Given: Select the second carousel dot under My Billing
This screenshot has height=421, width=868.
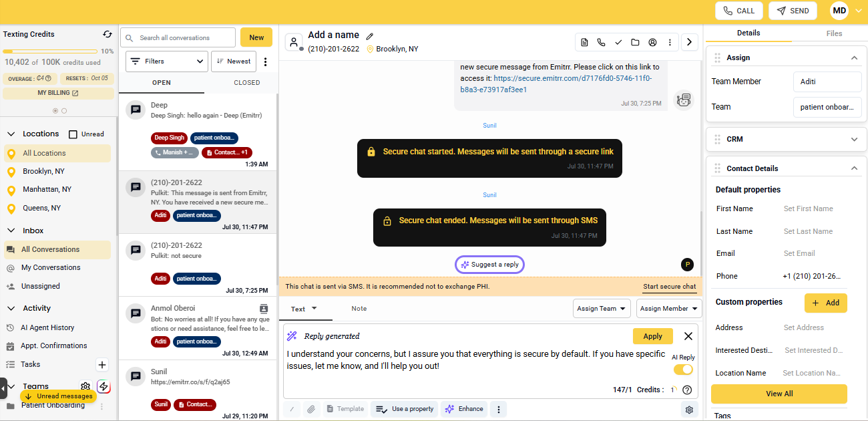Looking at the screenshot, I should 64,111.
